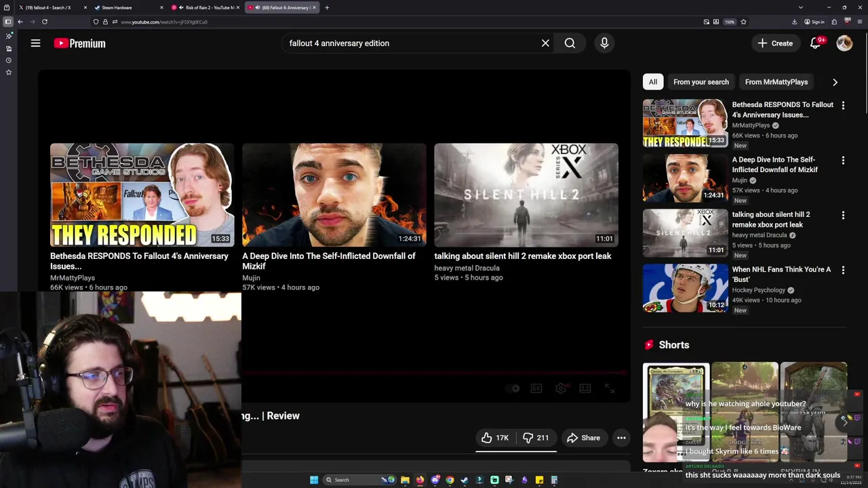Open Mizkif Deep Dive end-screen thumbnail
This screenshot has height=488, width=868.
click(334, 195)
